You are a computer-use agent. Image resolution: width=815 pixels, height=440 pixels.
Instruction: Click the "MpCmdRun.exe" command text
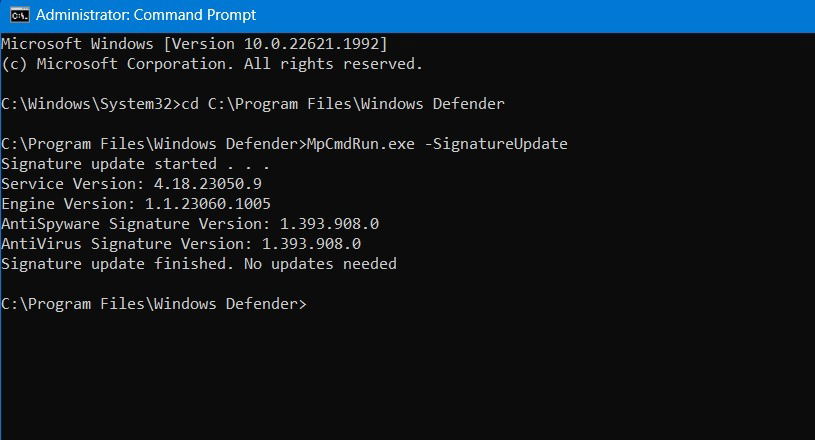[361, 144]
